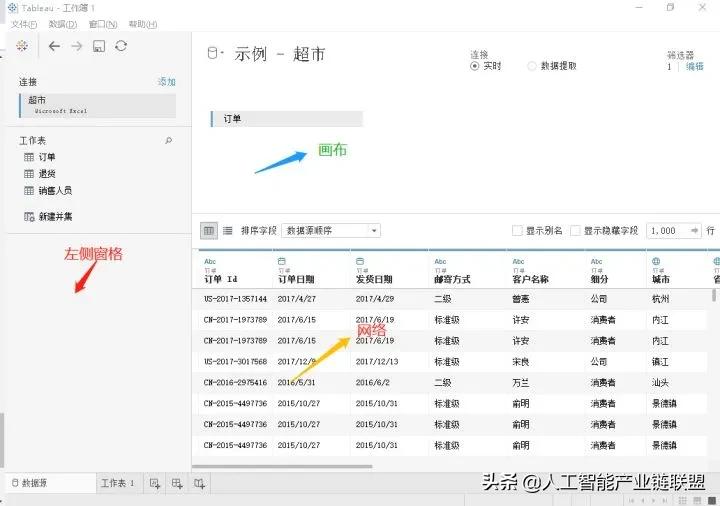This screenshot has width=720, height=506.
Task: Open the data source cylinder icon dropdown
Action: [215, 53]
